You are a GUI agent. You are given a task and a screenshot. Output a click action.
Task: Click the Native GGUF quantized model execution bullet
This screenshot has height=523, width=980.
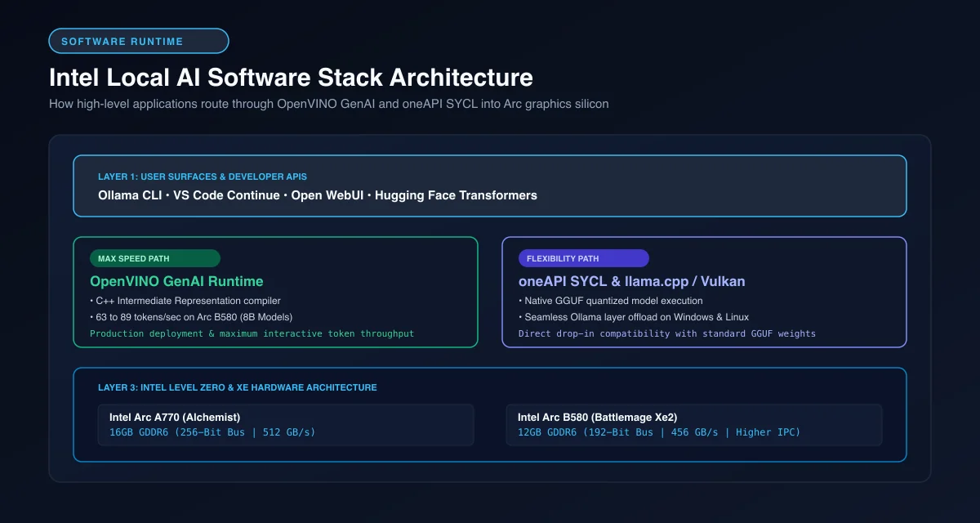612,302
